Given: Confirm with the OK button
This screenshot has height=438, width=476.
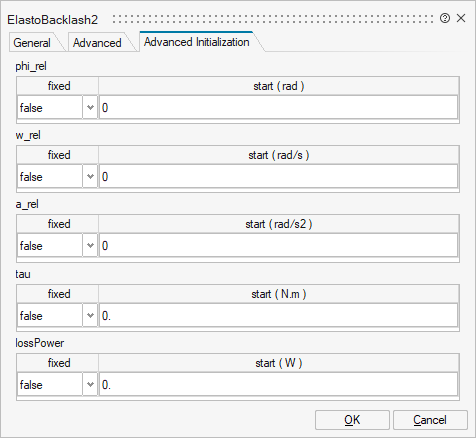Looking at the screenshot, I should pyautogui.click(x=352, y=420).
